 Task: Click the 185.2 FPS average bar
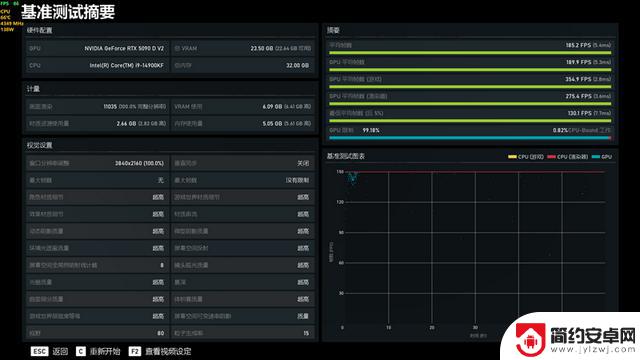[x=470, y=53]
